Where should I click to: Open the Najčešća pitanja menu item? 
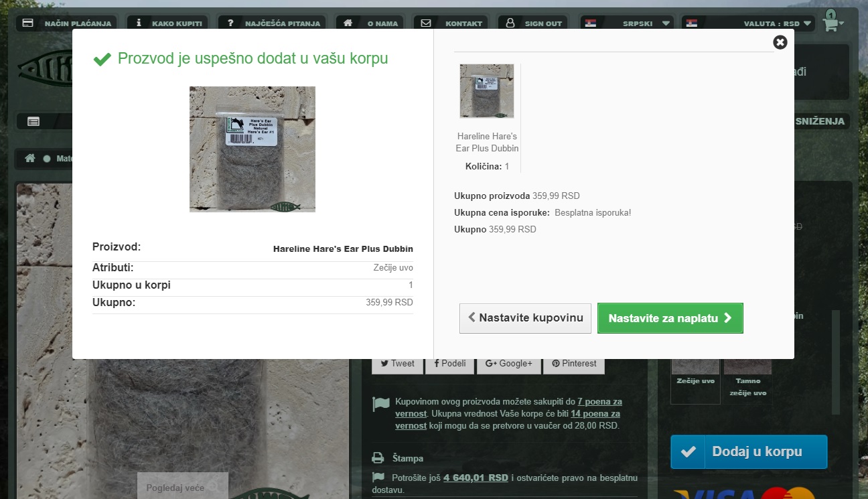tap(272, 23)
